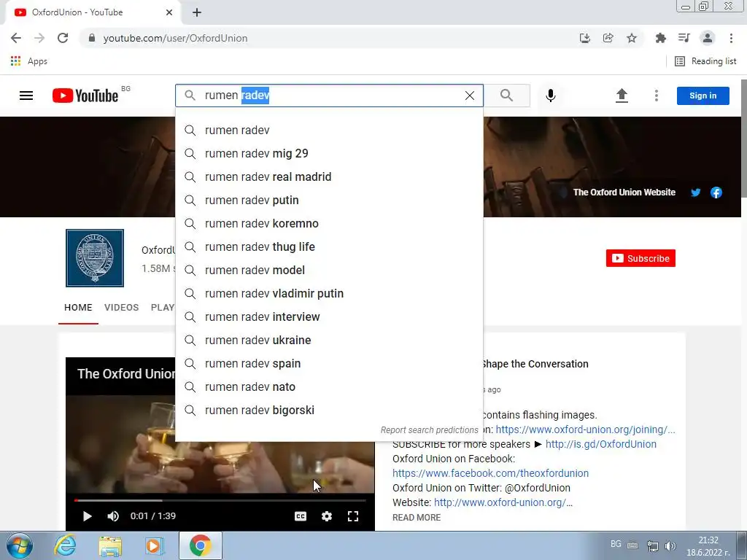Image resolution: width=747 pixels, height=560 pixels.
Task: Open the oxford-union.org/joining link
Action: 585,429
